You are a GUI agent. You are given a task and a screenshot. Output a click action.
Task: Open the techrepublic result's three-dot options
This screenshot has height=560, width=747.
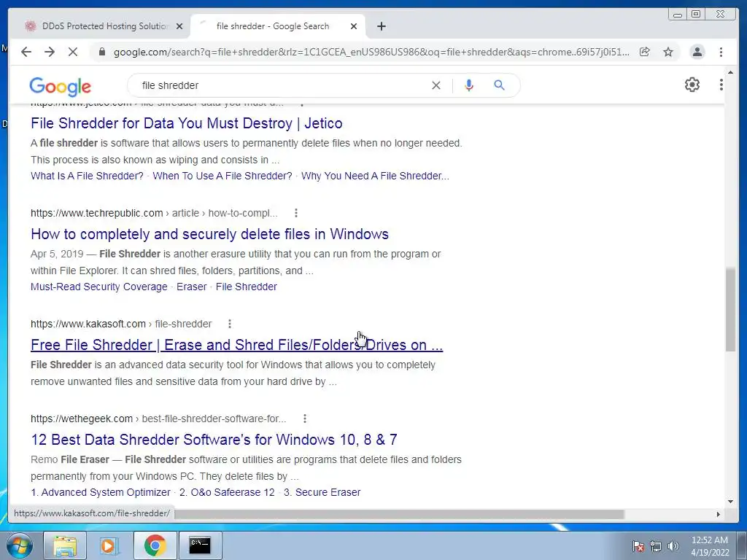(296, 213)
